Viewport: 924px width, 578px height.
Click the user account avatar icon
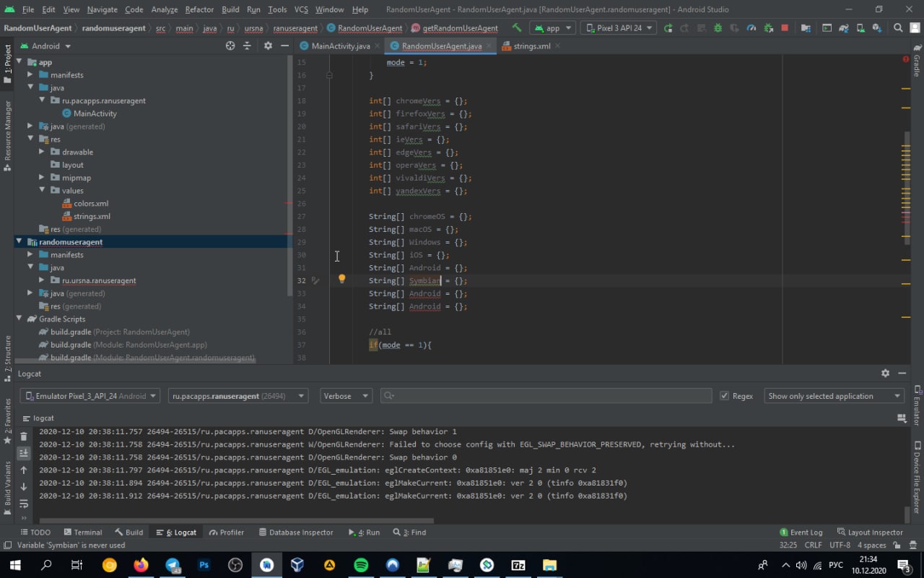click(x=915, y=28)
